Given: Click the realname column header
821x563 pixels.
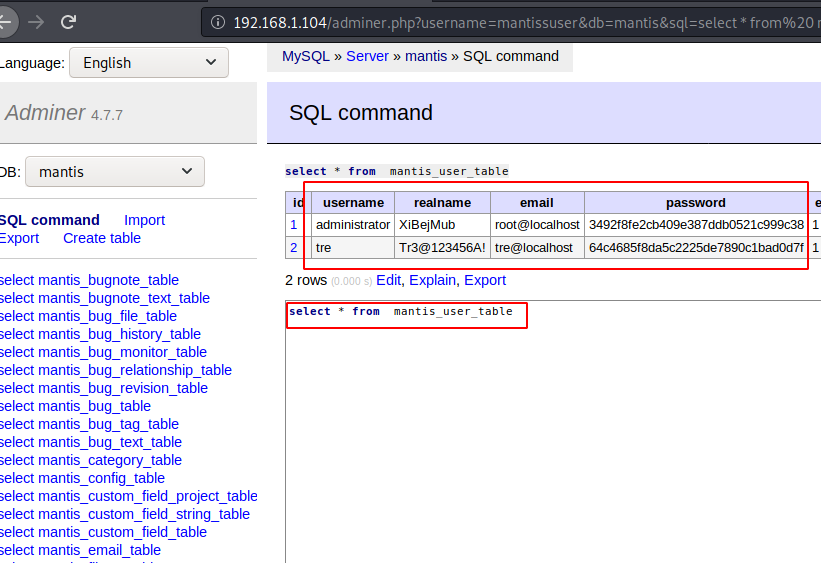Looking at the screenshot, I should (x=442, y=203).
